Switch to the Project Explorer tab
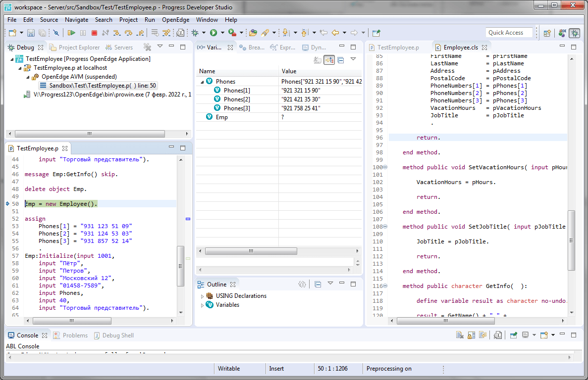 point(75,47)
